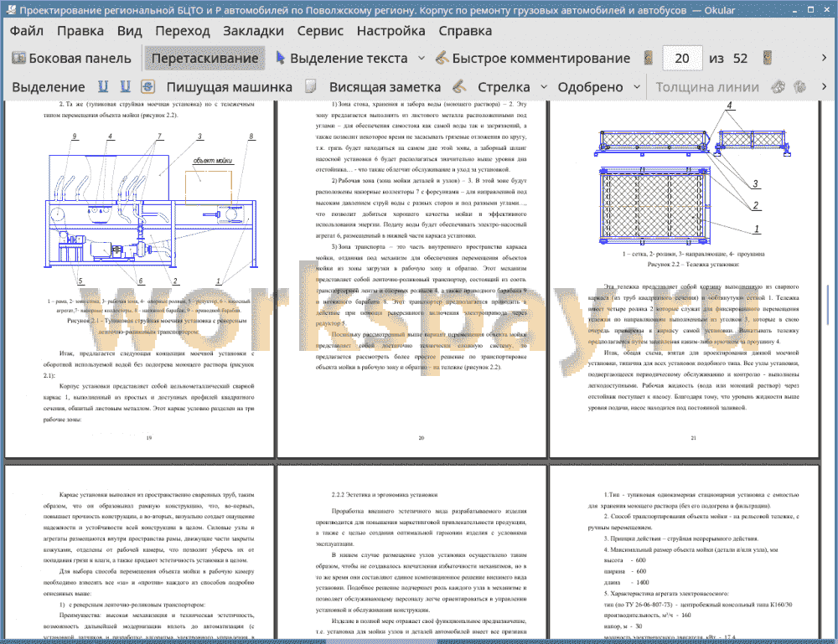Click second greyed color icon near toolbar end
Viewport: 838px width, 644px height.
pyautogui.click(x=799, y=86)
